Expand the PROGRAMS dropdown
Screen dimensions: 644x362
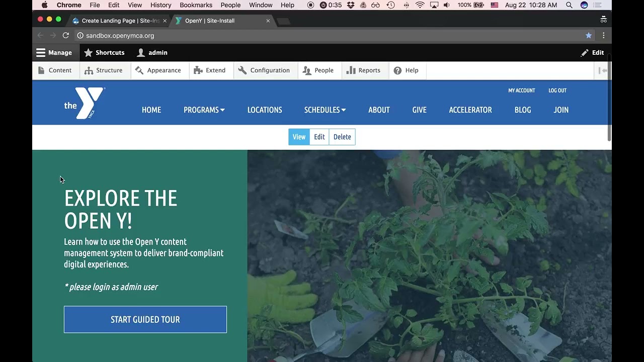[x=204, y=110]
